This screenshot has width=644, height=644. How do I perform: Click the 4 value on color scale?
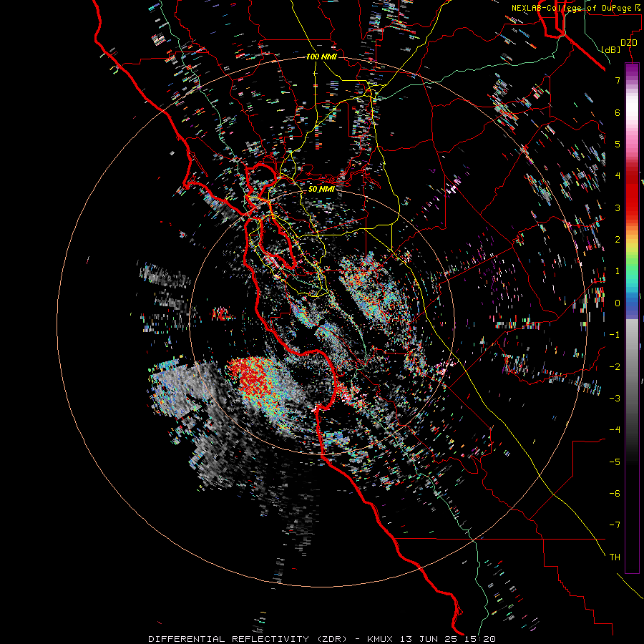click(x=618, y=176)
